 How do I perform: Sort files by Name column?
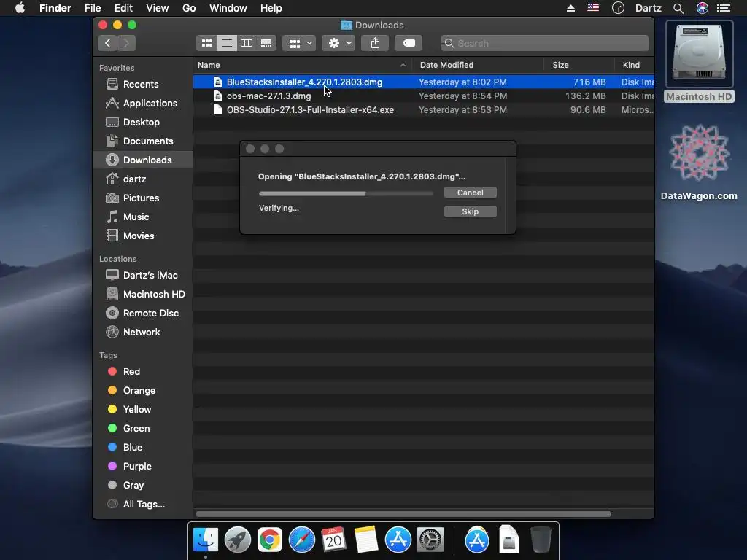[302, 65]
